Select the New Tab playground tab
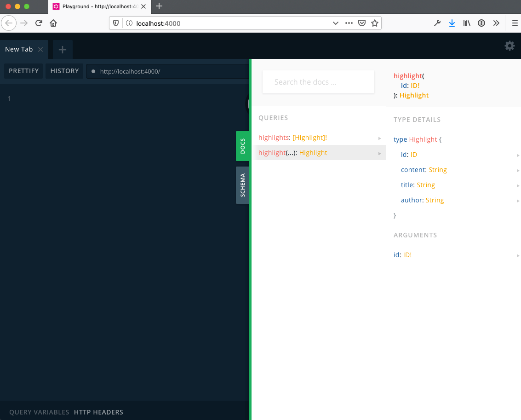 pyautogui.click(x=18, y=49)
